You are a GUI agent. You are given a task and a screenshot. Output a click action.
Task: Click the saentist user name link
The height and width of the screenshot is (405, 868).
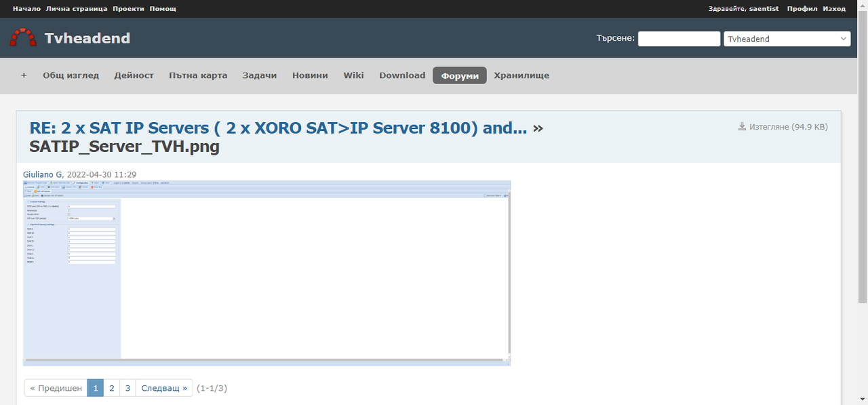tap(764, 8)
